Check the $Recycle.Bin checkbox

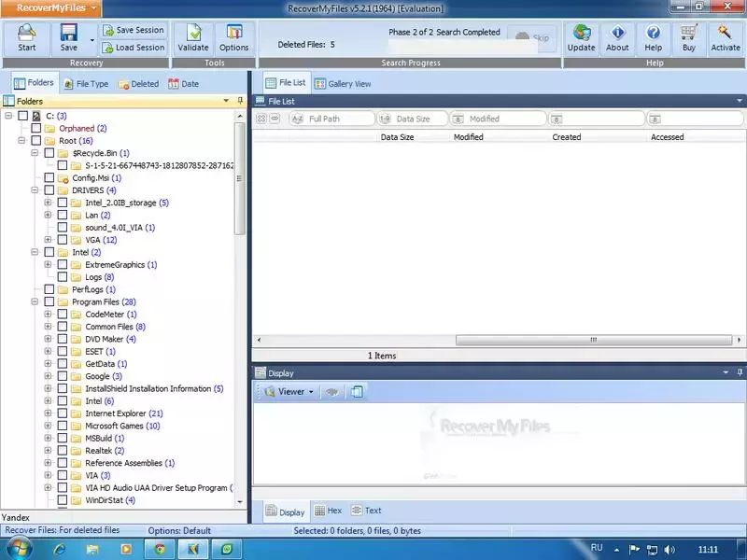coord(49,153)
